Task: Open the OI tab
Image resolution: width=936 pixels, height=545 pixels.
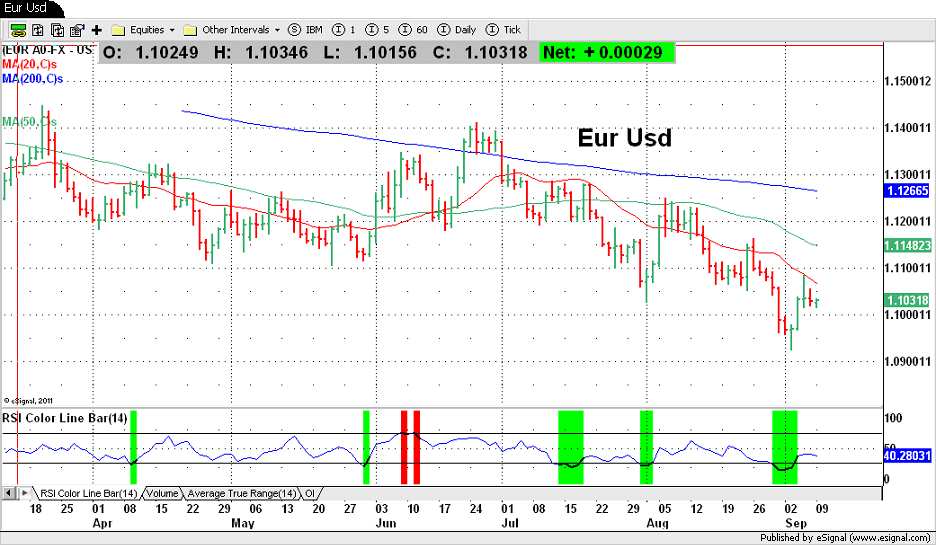Action: point(310,494)
